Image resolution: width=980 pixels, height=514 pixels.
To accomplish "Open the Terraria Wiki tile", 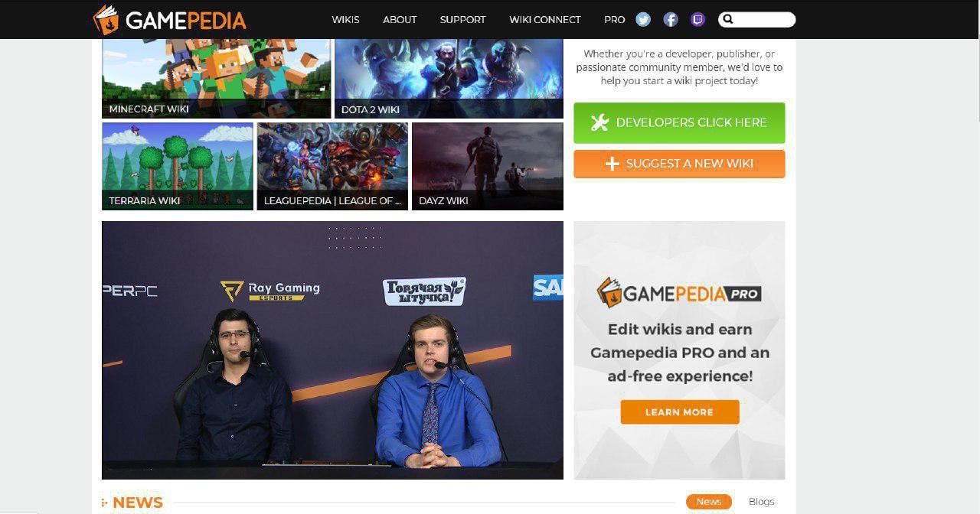I will tap(178, 166).
